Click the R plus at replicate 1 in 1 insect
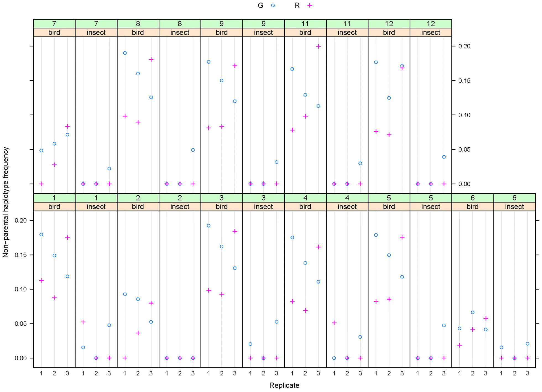The width and height of the screenshot is (542, 392). 83,322
